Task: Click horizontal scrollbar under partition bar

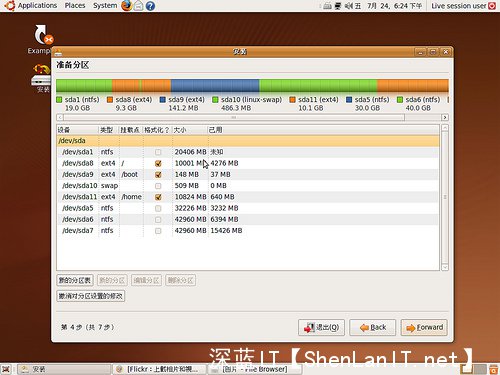Action: pyautogui.click(x=234, y=117)
